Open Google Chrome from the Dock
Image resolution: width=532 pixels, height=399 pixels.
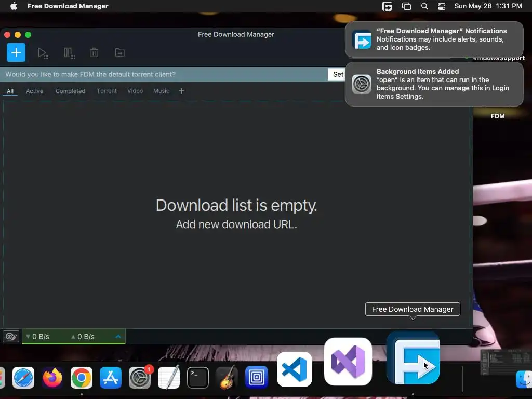tap(82, 378)
